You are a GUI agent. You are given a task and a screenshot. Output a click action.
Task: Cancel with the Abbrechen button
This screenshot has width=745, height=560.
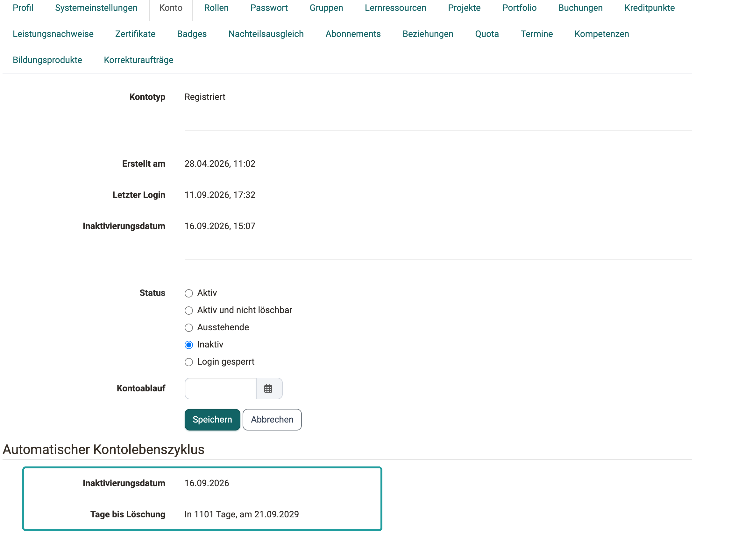(x=272, y=420)
